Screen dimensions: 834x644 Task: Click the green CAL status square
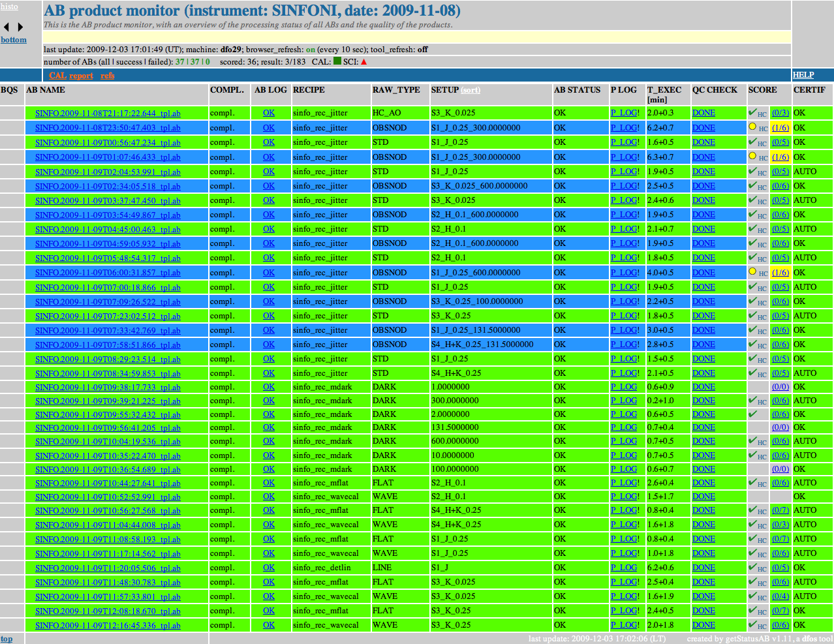click(337, 61)
